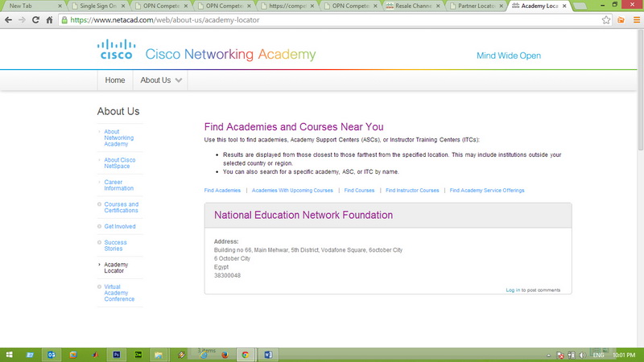Select Academy Locator in sidebar
The image size is (644, 362).
tap(116, 268)
